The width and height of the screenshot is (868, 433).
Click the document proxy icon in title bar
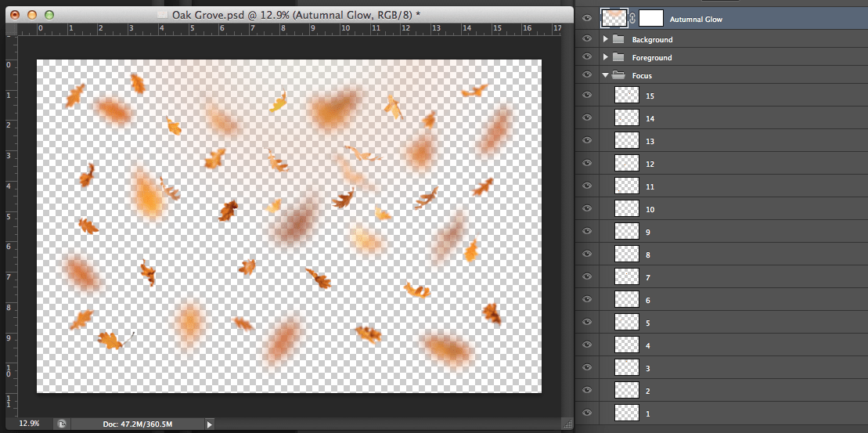point(162,15)
